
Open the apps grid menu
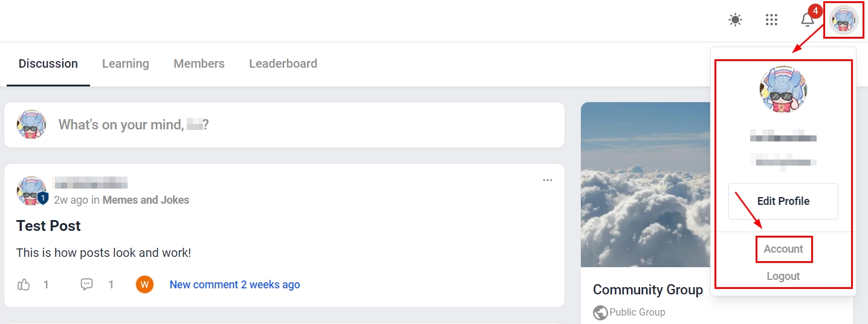coord(771,20)
